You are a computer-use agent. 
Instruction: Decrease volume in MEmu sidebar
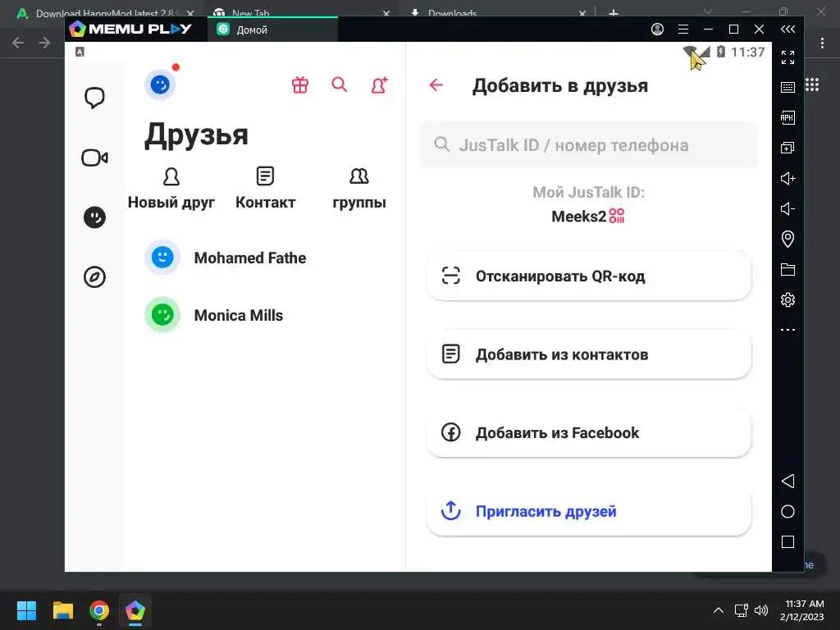pos(787,208)
